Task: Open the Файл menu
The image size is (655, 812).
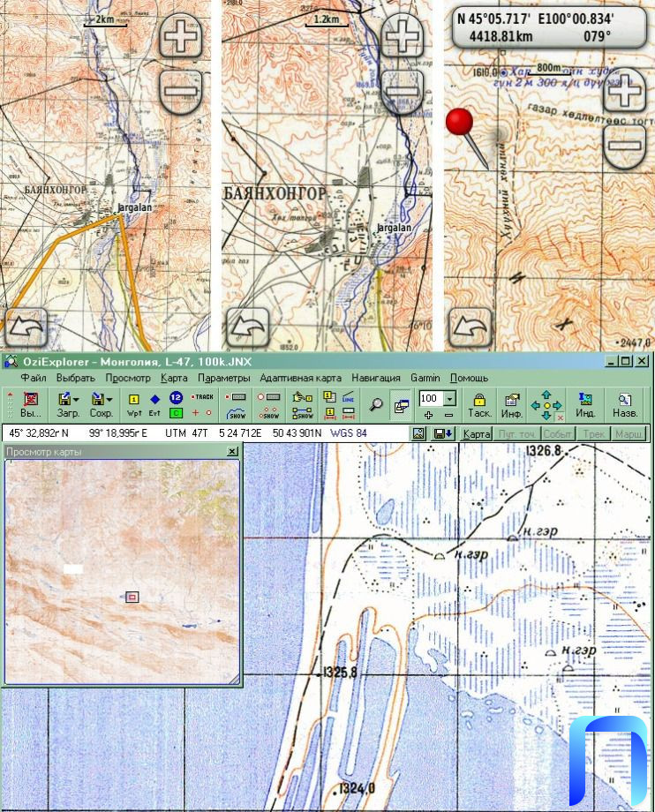Action: [x=34, y=378]
